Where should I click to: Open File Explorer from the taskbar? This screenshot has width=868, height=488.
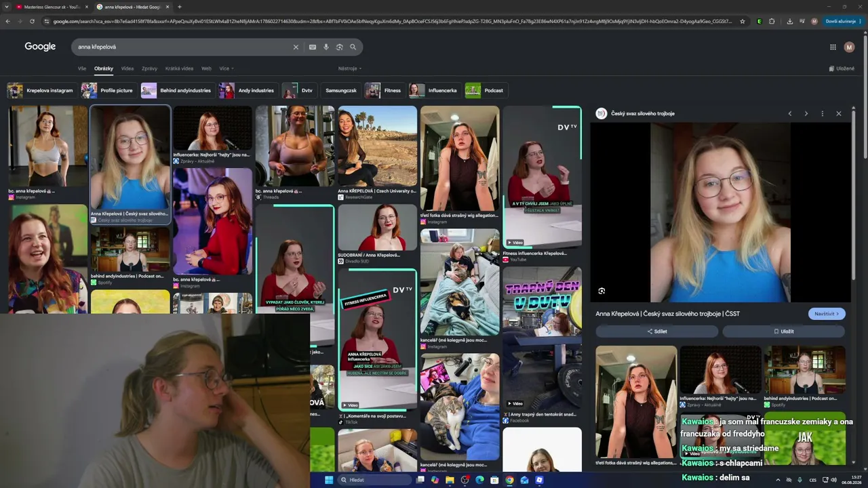pyautogui.click(x=450, y=480)
